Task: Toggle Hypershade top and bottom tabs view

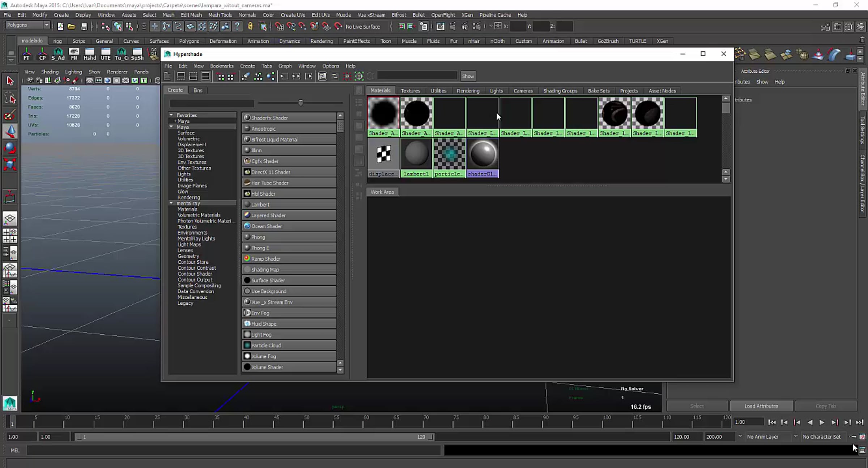Action: point(205,76)
